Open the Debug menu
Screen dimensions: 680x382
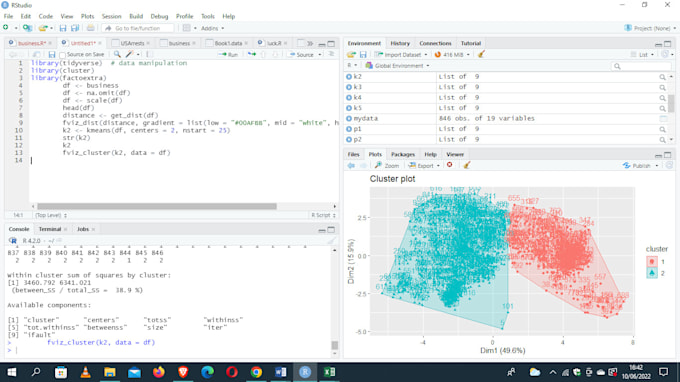click(x=159, y=16)
